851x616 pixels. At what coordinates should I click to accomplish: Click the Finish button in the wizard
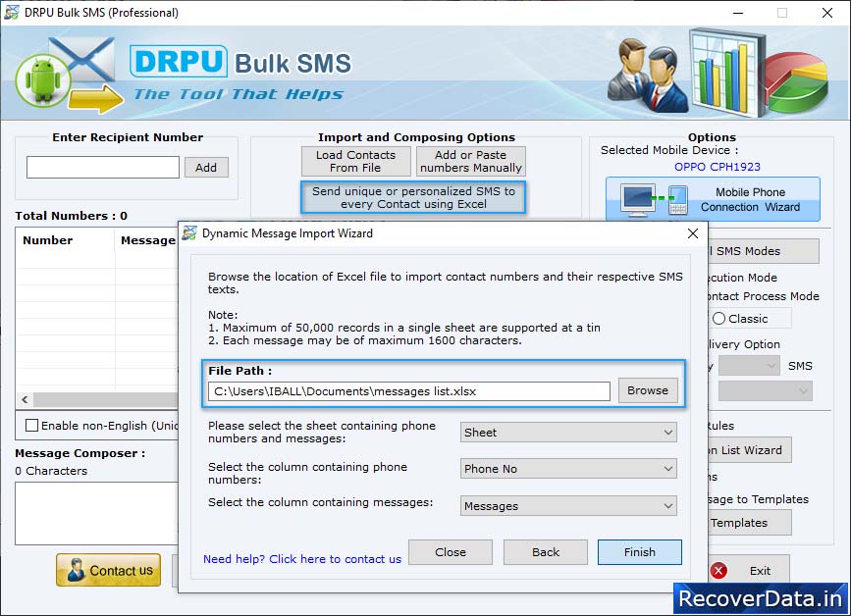coord(639,552)
